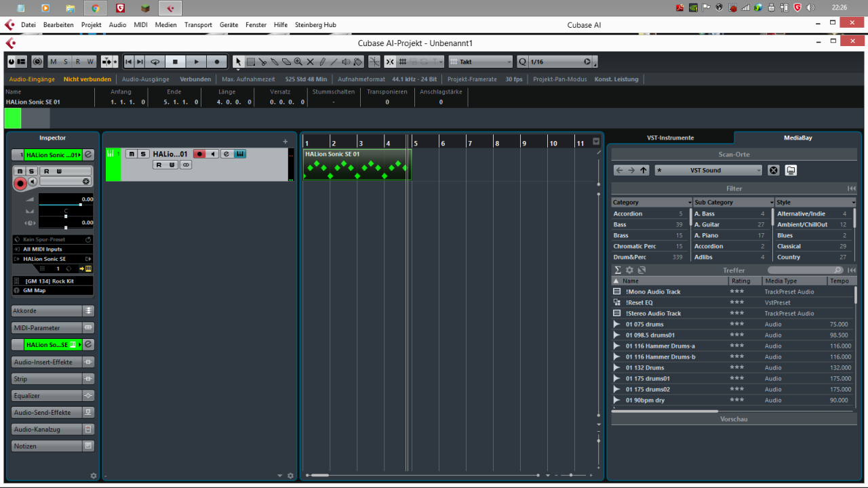Select the Glue tool in toolbar

tap(274, 62)
